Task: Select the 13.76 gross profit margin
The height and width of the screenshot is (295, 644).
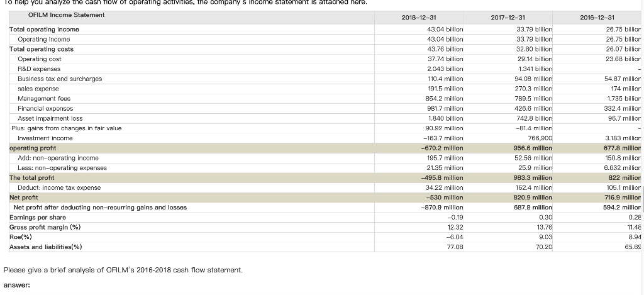Action: tap(545, 227)
